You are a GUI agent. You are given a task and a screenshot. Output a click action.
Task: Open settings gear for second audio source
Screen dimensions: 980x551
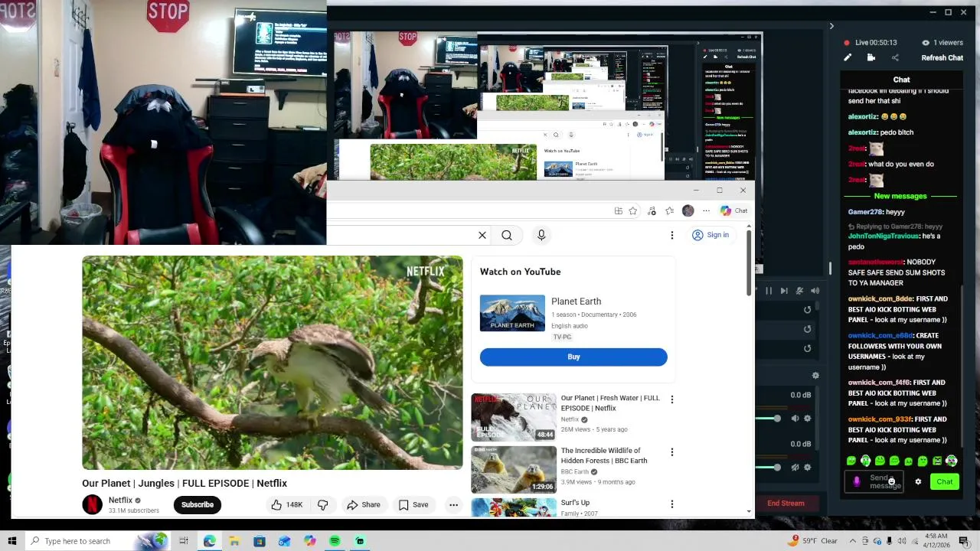coord(807,467)
